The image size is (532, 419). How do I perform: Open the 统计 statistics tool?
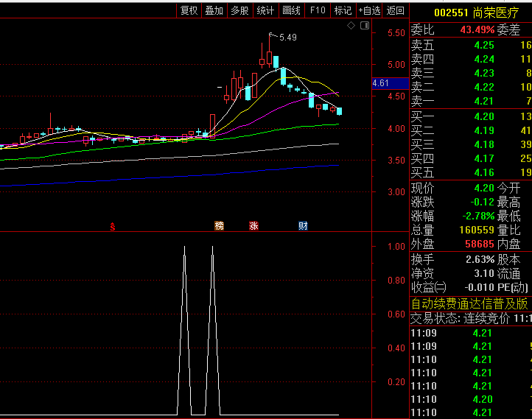click(x=265, y=10)
